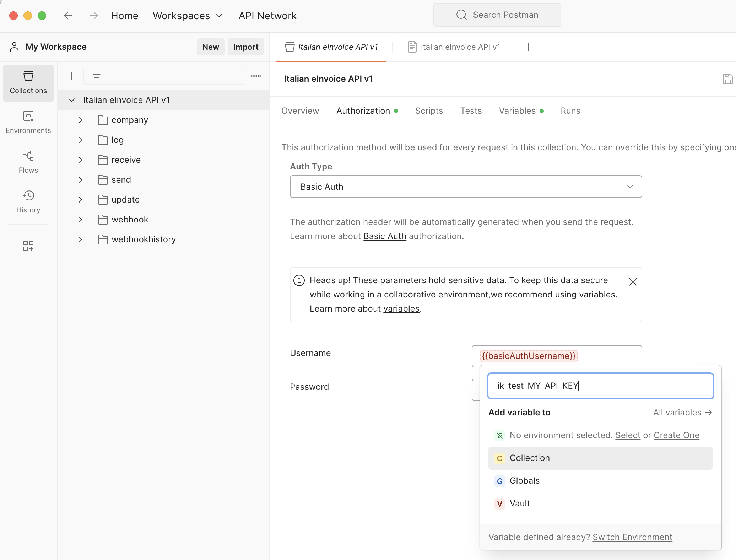This screenshot has width=736, height=560.
Task: Add variable to Vault scope
Action: coord(600,504)
